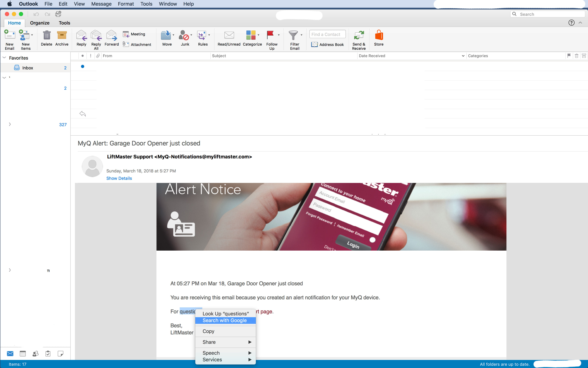The image size is (588, 368).
Task: Choose Search with Google
Action: point(225,320)
